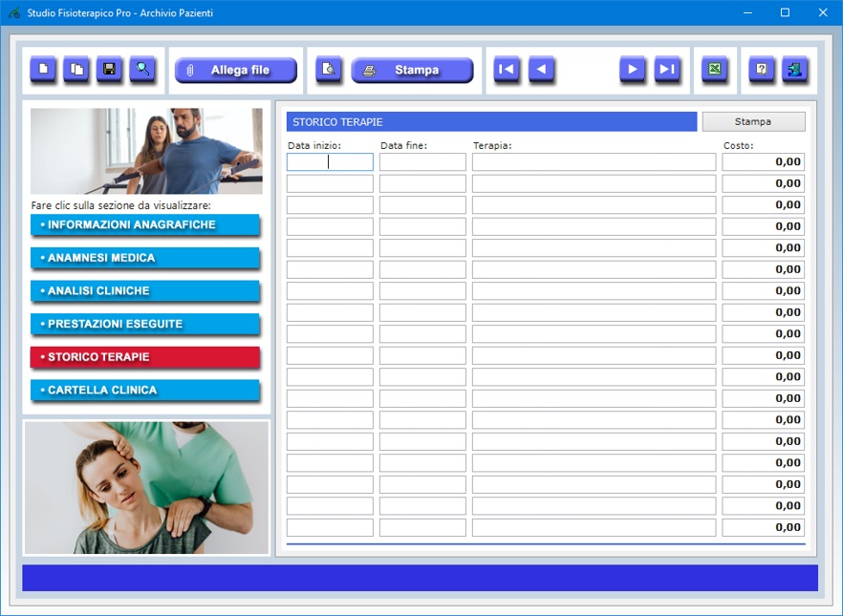The width and height of the screenshot is (843, 616).
Task: Click the first row Costo field
Action: tap(763, 161)
